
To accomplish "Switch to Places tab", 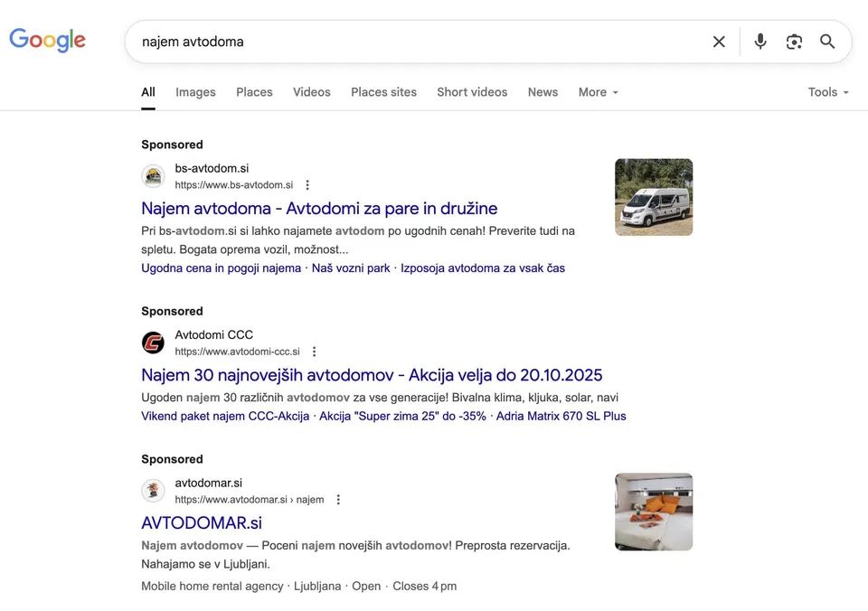I will 254,92.
